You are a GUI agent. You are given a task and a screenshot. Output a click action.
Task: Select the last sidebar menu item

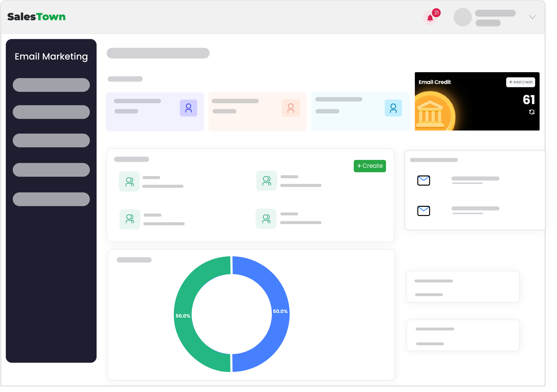point(51,199)
